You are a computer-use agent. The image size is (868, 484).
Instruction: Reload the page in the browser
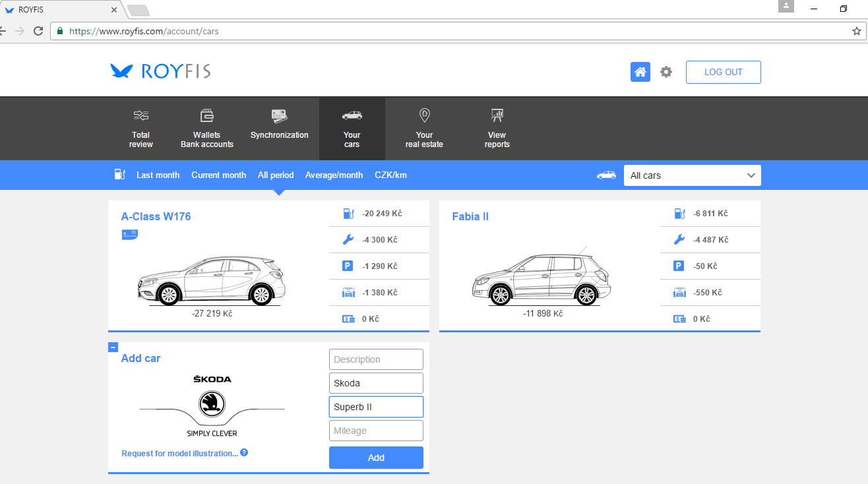pos(38,31)
